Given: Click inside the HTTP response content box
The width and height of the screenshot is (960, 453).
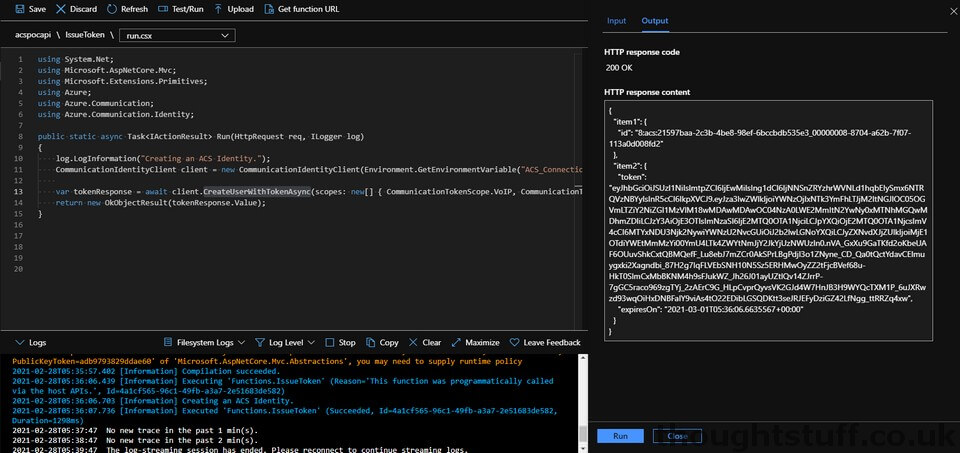Looking at the screenshot, I should [x=768, y=220].
